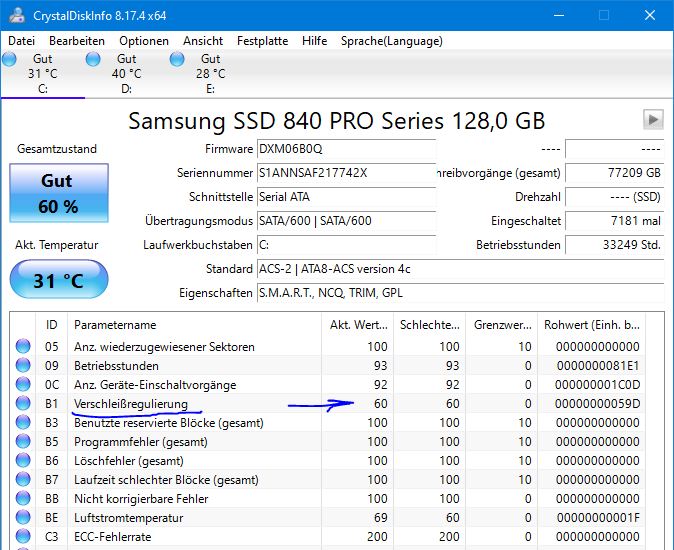Click the Firmware field DXM06B0Q
Viewport: 674px width, 550px height.
pos(346,149)
